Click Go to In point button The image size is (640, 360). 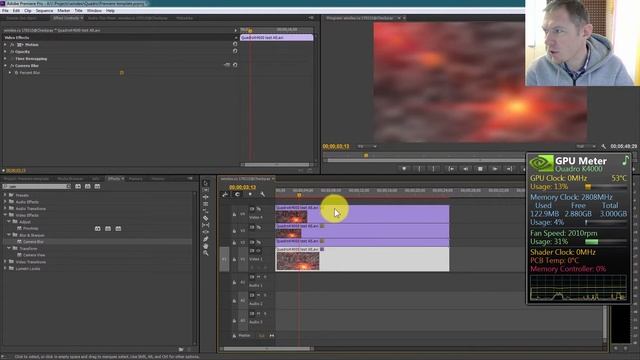point(451,169)
